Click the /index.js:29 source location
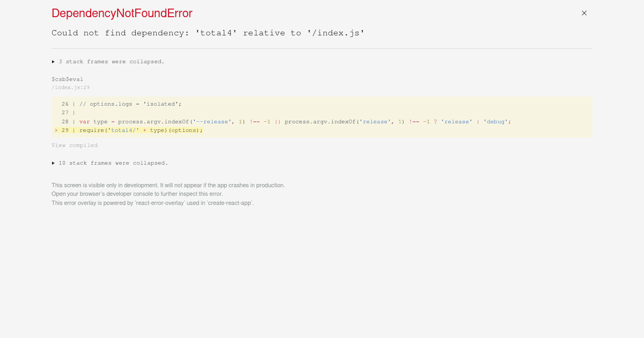The image size is (644, 338). point(70,87)
